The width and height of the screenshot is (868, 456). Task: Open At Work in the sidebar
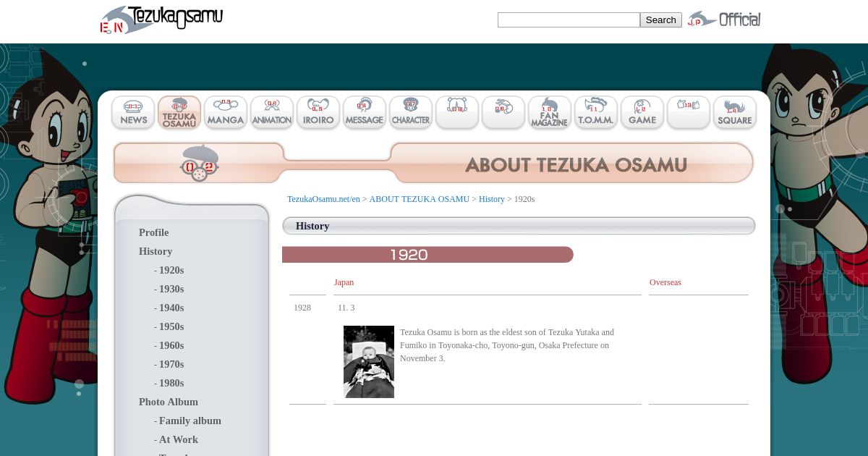pos(179,439)
